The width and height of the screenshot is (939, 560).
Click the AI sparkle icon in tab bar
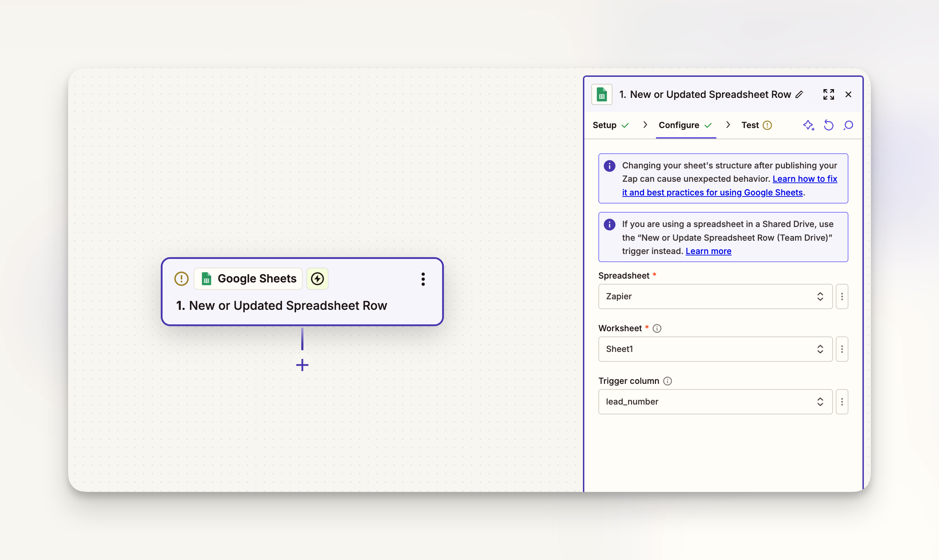pyautogui.click(x=808, y=125)
